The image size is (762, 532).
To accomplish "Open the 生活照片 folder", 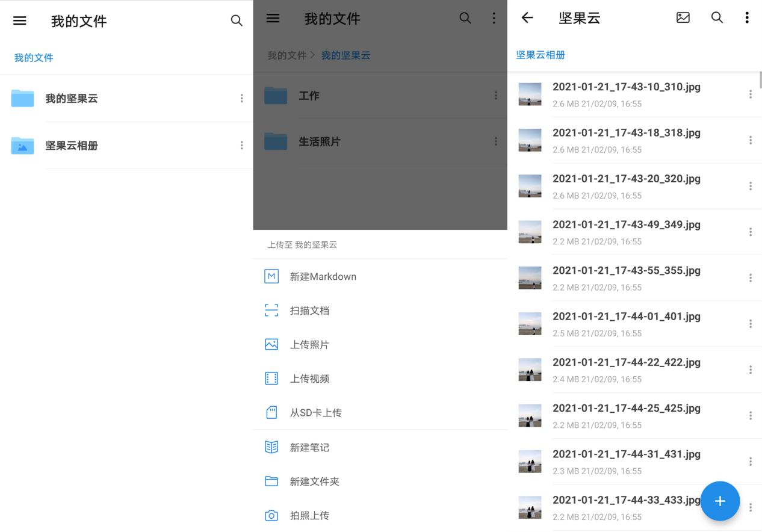I will tap(380, 141).
